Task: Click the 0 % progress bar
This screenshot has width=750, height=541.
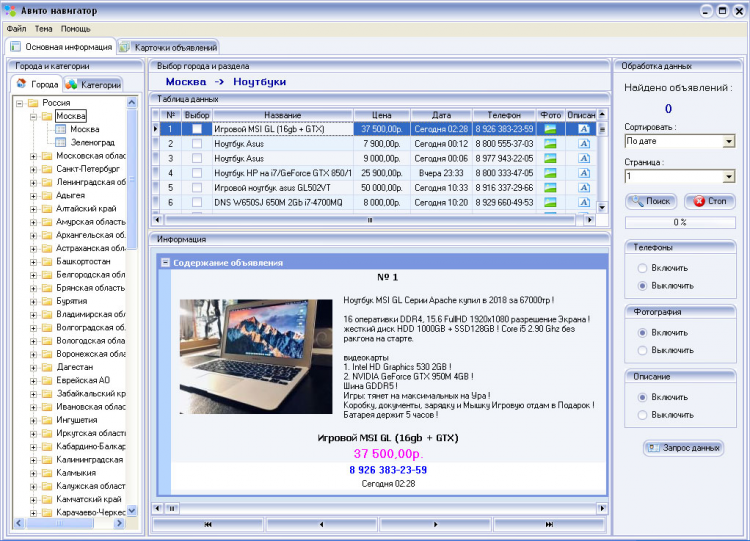Action: click(679, 222)
